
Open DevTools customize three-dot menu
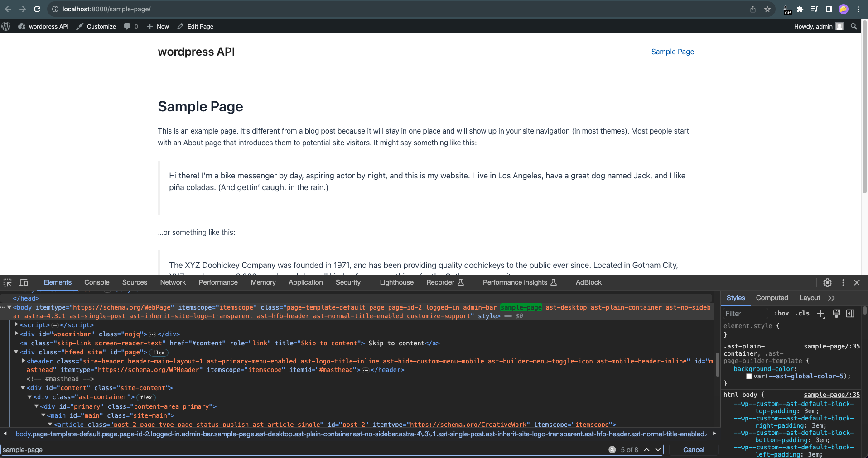point(843,282)
